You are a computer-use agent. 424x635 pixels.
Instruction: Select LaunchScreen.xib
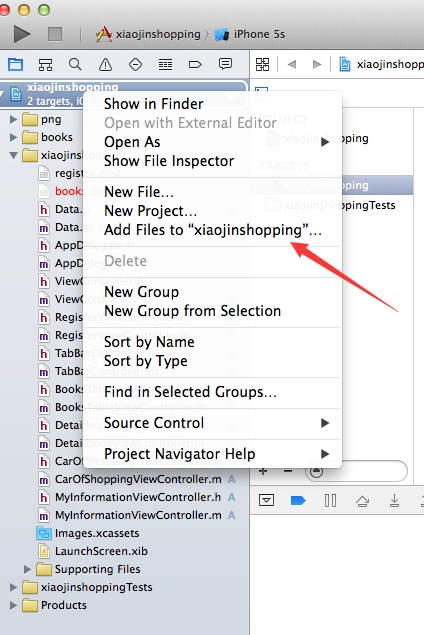point(93,551)
